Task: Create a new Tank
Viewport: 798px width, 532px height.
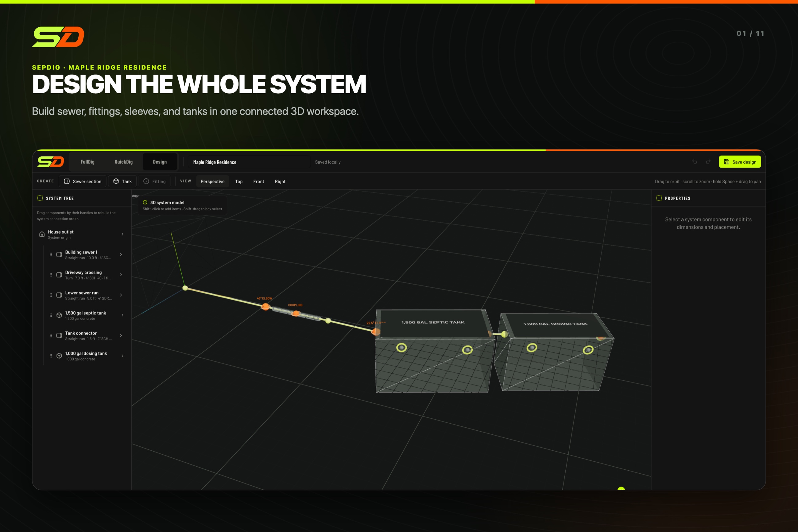Action: tap(122, 181)
